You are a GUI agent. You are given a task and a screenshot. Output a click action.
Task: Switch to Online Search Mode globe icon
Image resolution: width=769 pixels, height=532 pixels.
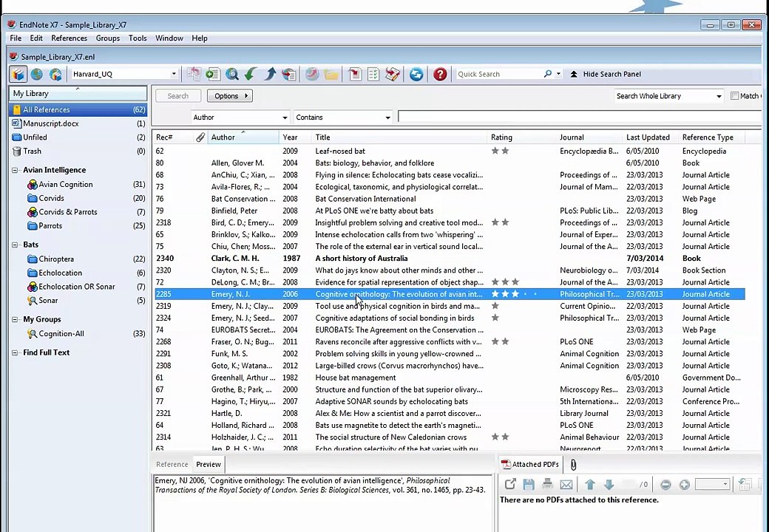tap(37, 74)
